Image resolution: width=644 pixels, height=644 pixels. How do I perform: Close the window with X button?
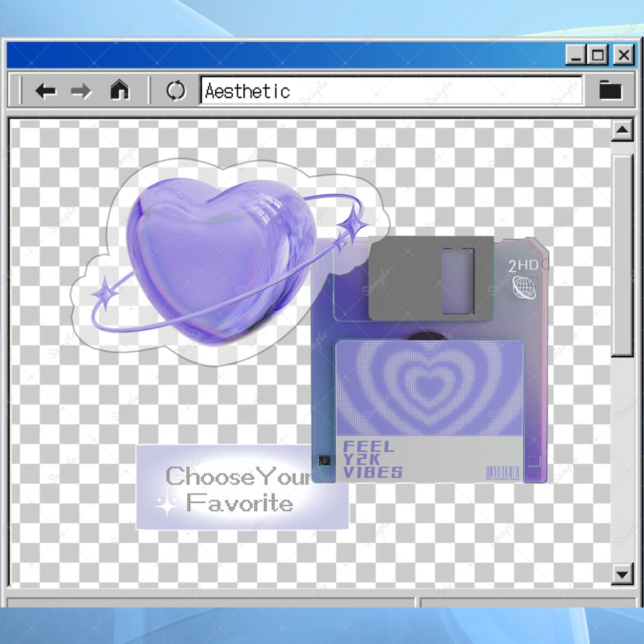(x=623, y=55)
